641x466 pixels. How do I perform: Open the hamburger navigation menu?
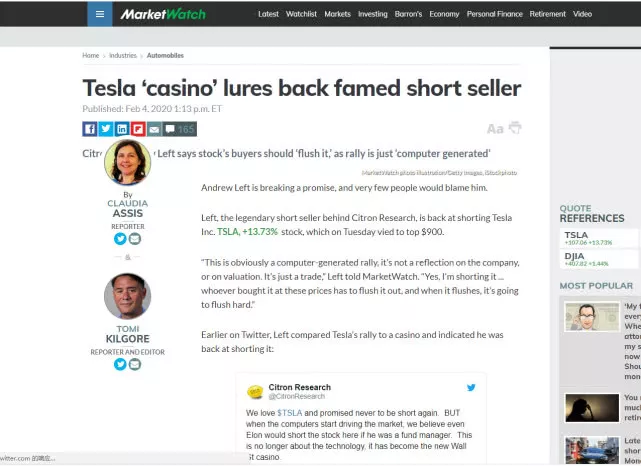coord(99,14)
